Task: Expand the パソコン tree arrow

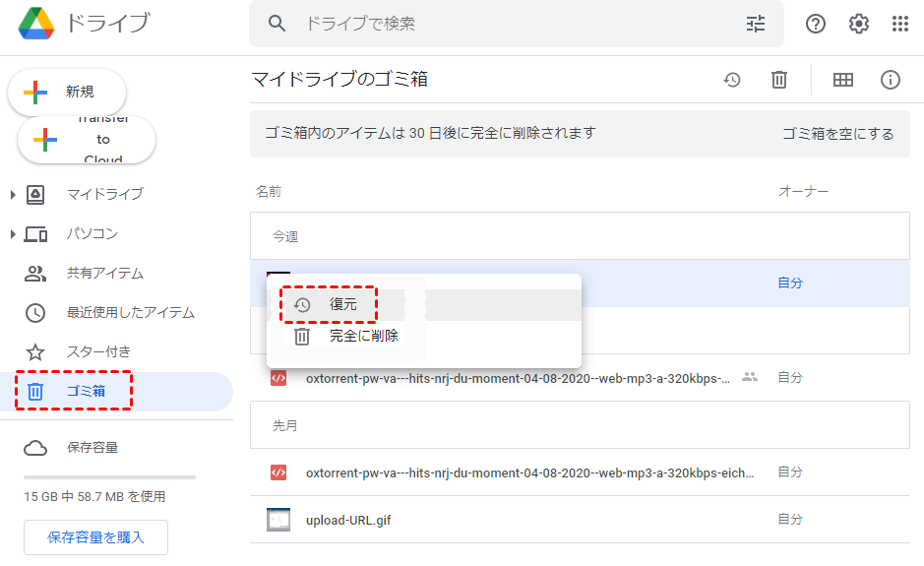Action: pos(13,234)
